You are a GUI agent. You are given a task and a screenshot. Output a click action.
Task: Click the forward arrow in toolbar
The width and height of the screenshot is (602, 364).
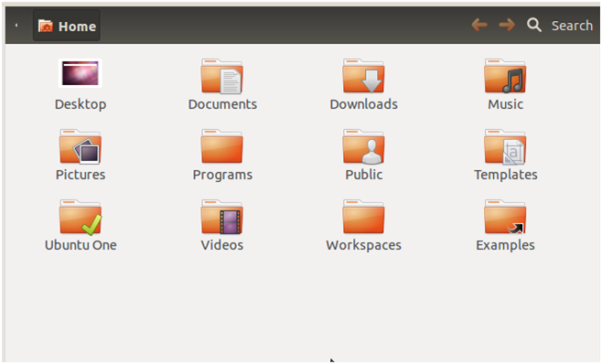507,25
